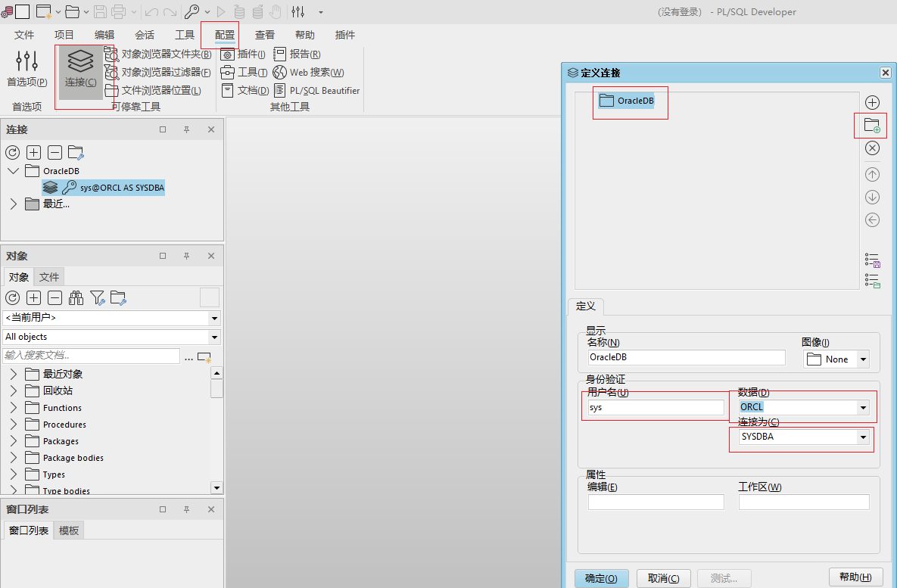Collapse the OracleDB folder in 连接 panel
The image size is (897, 588).
click(x=14, y=170)
